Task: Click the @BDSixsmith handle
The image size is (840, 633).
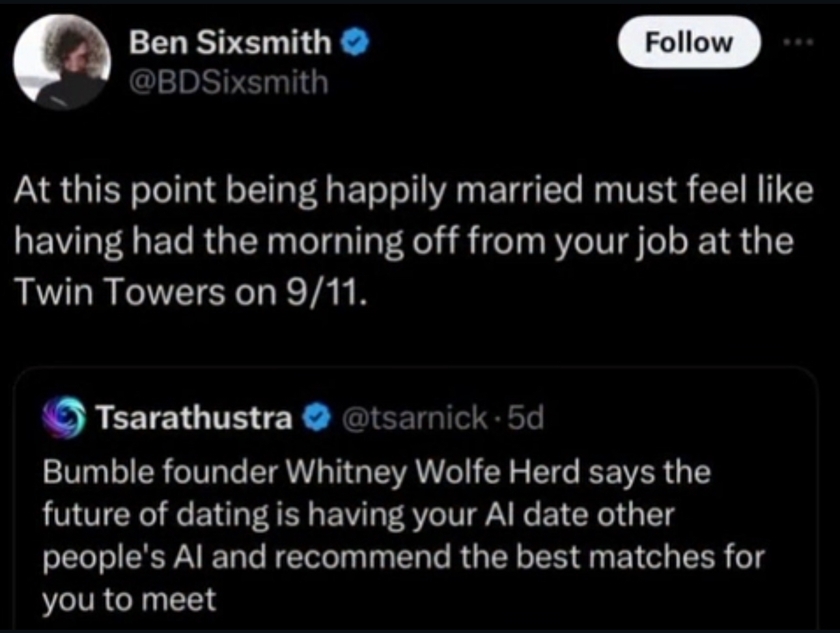Action: point(229,81)
